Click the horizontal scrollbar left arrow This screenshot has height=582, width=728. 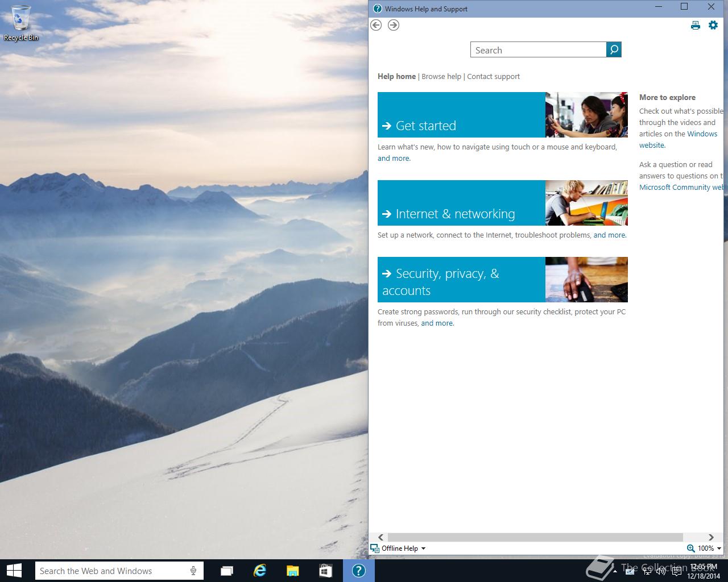pyautogui.click(x=381, y=537)
